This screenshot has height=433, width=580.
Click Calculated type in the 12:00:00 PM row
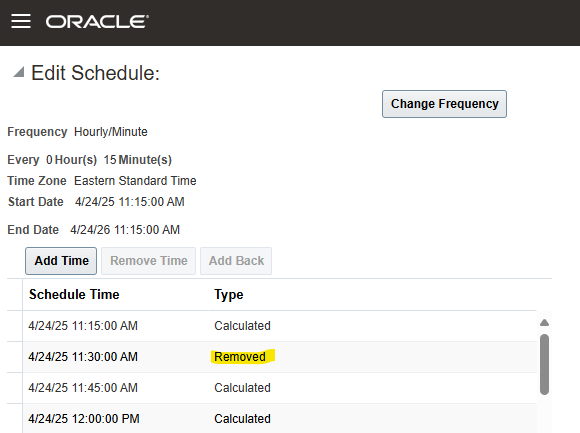[x=242, y=419]
